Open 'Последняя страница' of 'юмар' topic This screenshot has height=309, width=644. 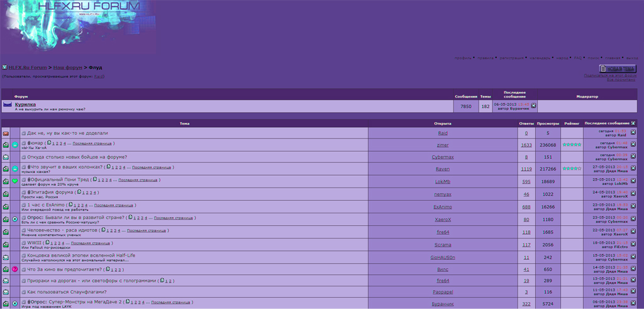coord(92,143)
